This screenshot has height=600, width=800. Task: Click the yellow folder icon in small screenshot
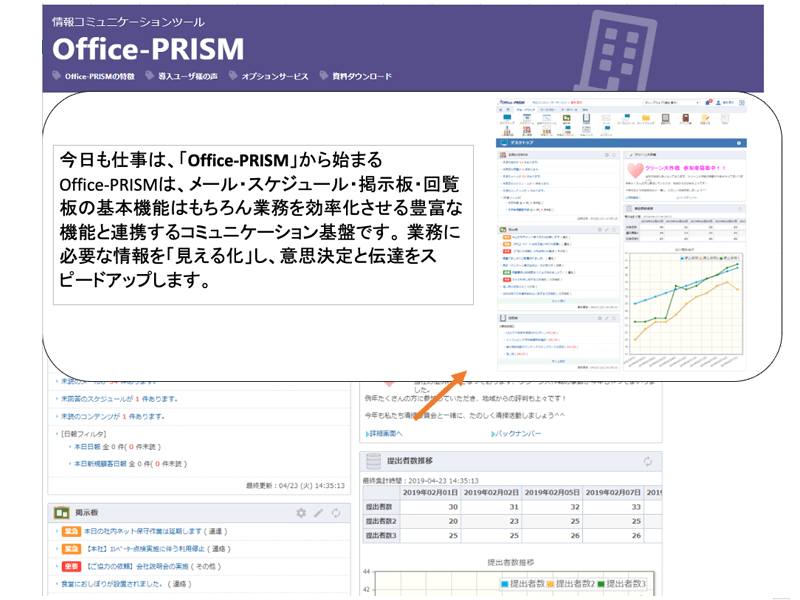click(646, 118)
